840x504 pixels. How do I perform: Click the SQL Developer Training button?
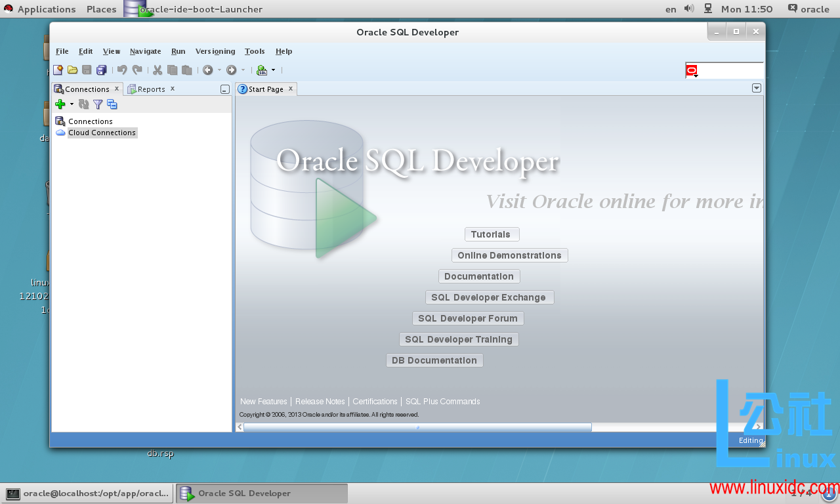click(459, 339)
